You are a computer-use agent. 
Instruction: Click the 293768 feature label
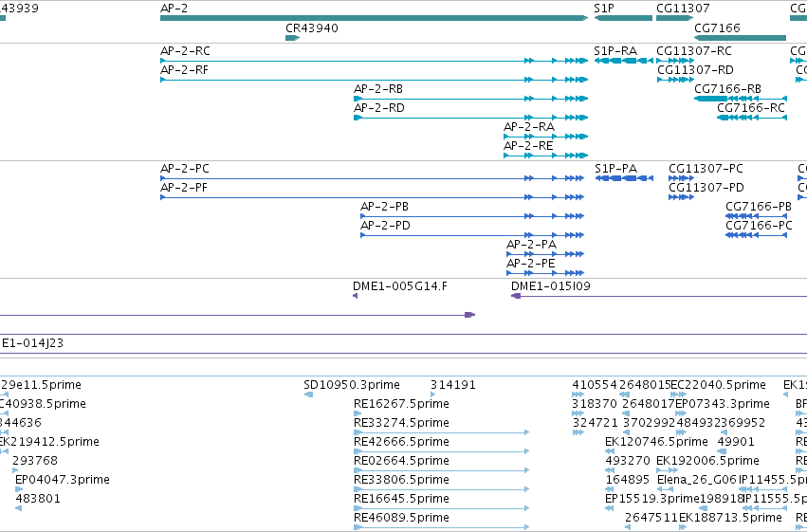(35, 461)
